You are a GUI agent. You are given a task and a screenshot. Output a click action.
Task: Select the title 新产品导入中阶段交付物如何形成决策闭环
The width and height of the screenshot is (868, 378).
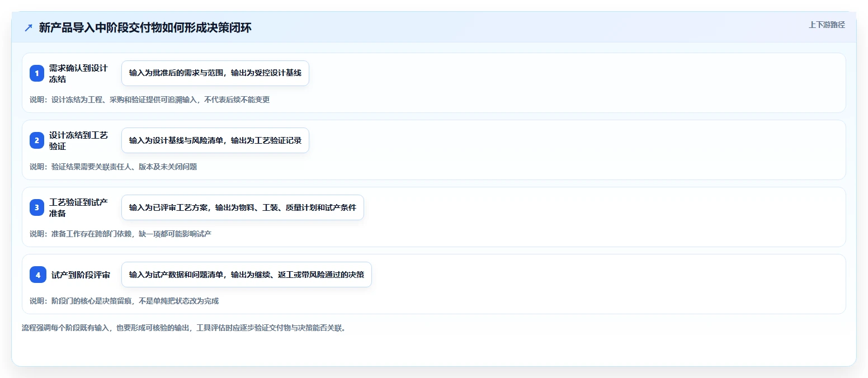(145, 28)
